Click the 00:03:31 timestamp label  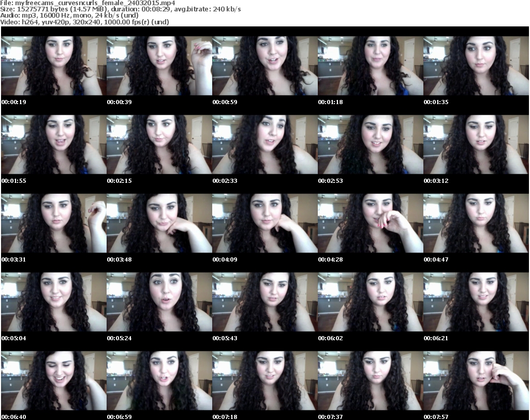click(x=14, y=259)
